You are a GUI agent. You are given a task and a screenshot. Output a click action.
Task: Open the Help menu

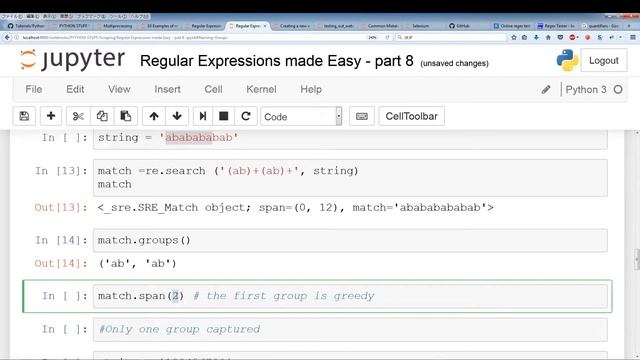[x=311, y=89]
